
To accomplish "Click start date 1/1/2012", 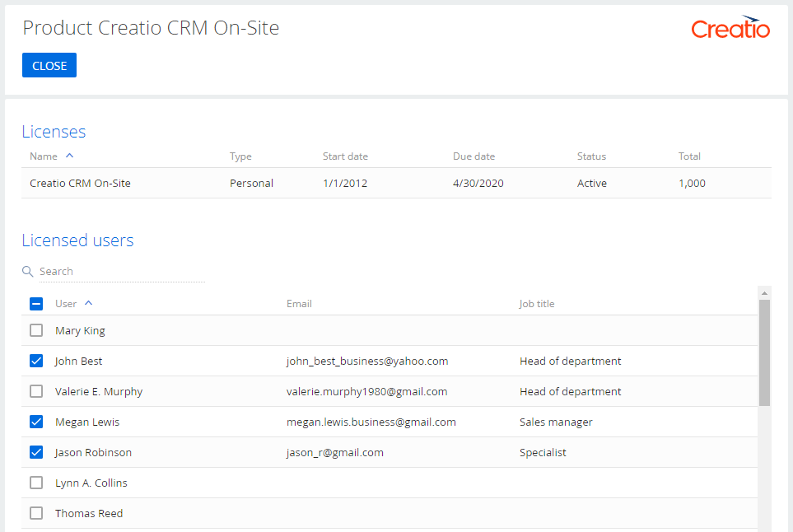I will pos(345,183).
